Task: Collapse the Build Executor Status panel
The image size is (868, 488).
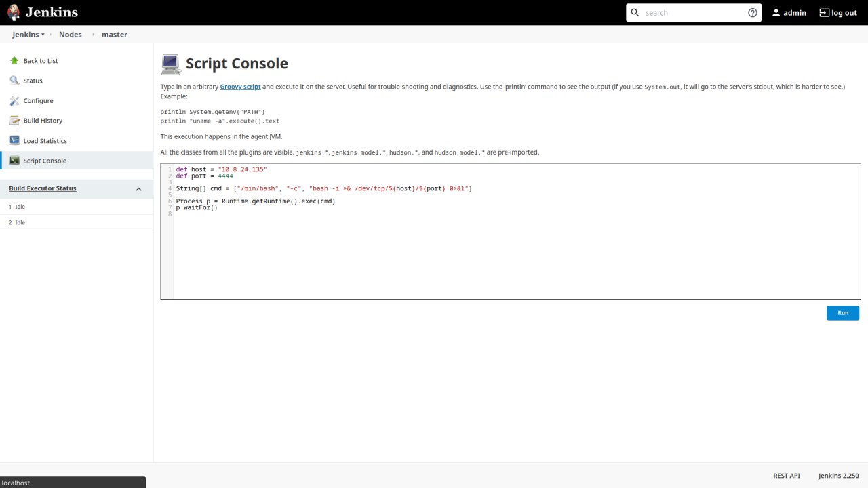Action: (x=138, y=189)
